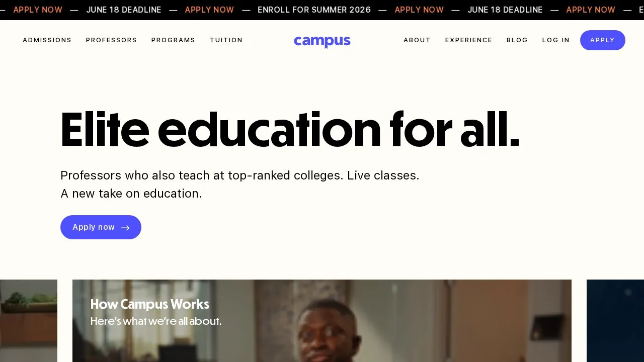Click the purple Apply button in header

pos(603,40)
